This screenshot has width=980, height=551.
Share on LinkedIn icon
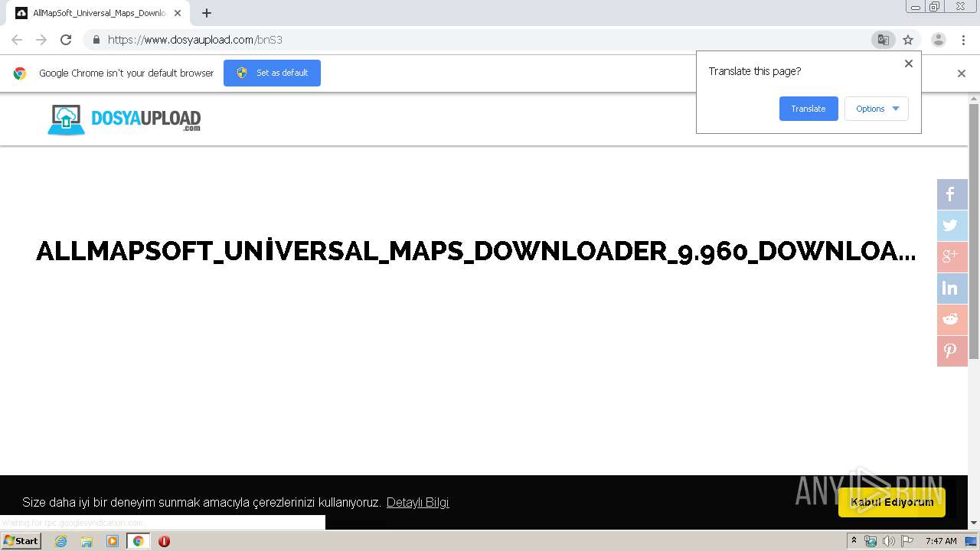pos(952,289)
